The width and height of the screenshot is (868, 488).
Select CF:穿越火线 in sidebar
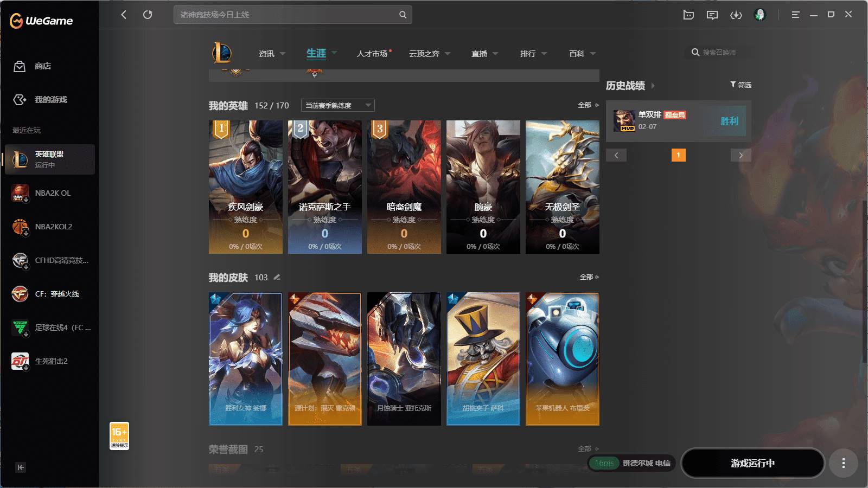[x=50, y=294]
